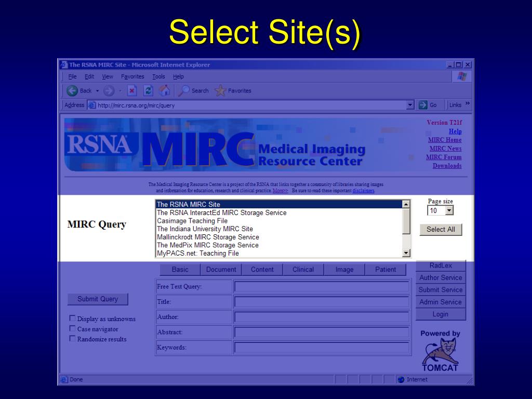
Task: Click the Back arrow icon
Action: [72, 90]
